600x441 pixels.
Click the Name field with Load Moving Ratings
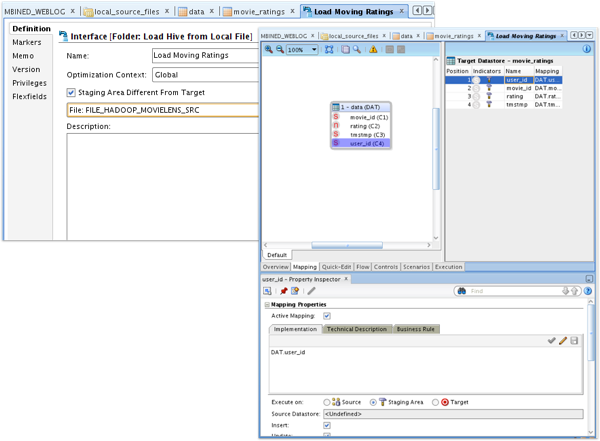click(x=200, y=56)
